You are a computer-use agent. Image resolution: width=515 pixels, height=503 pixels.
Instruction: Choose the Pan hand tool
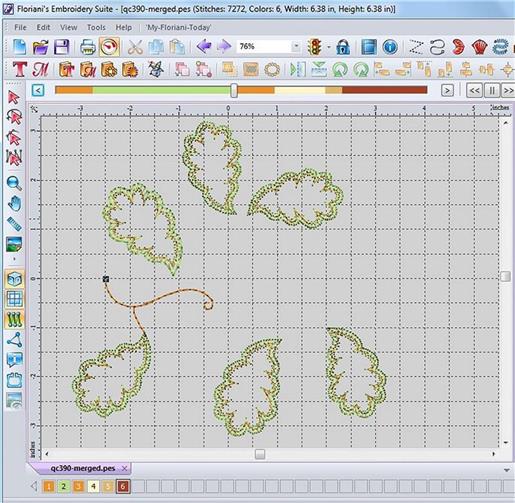[14, 203]
